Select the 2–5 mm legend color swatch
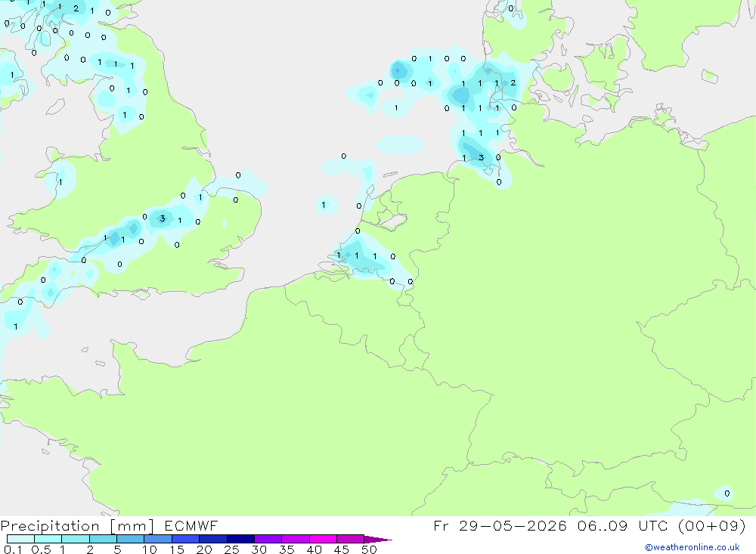The width and height of the screenshot is (756, 554). 103,539
